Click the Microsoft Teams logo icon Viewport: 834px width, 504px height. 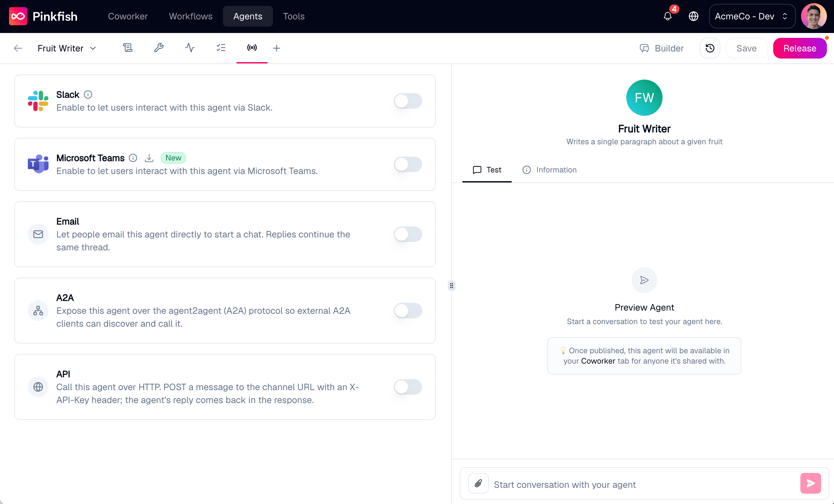(x=38, y=164)
